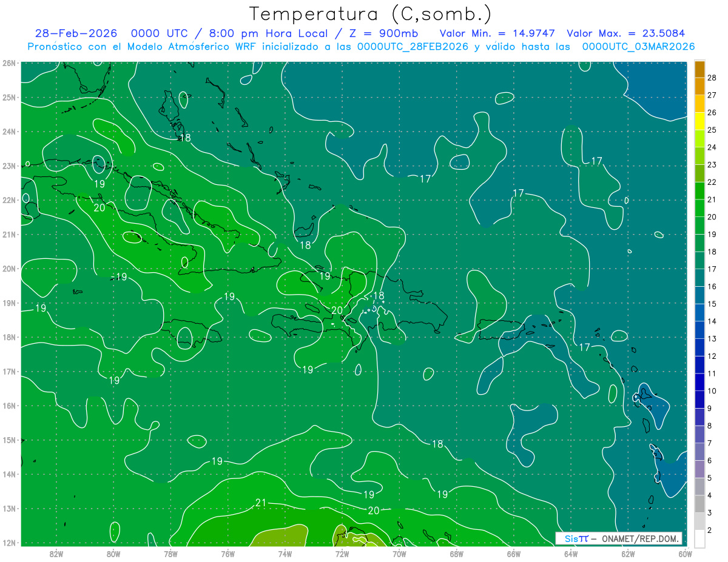Click the blue legend swatch between 14 and 15
The width and height of the screenshot is (728, 562).
(x=699, y=313)
